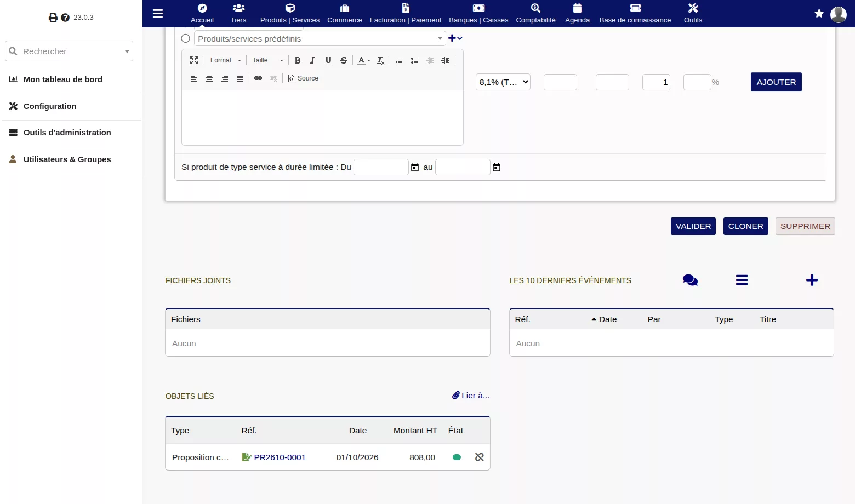Apply bold formatting in the editor
The width and height of the screenshot is (855, 504).
298,60
